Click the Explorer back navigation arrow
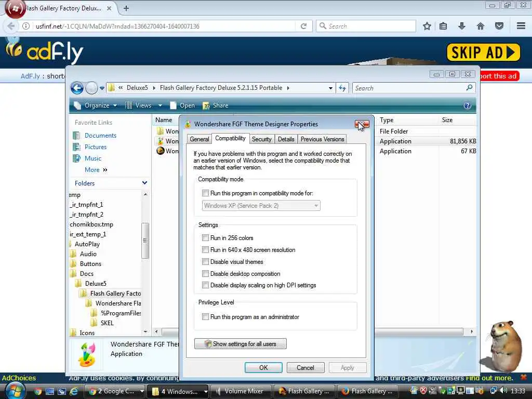 [77, 88]
